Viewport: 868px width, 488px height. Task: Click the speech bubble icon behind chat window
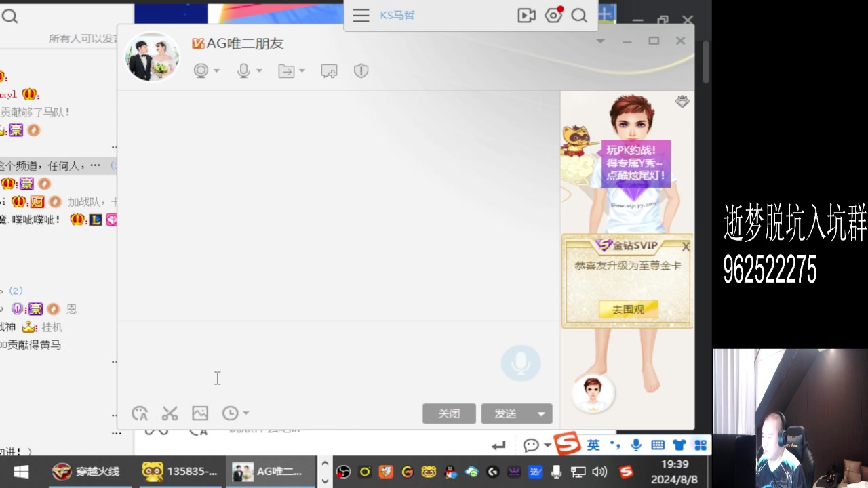pyautogui.click(x=531, y=445)
